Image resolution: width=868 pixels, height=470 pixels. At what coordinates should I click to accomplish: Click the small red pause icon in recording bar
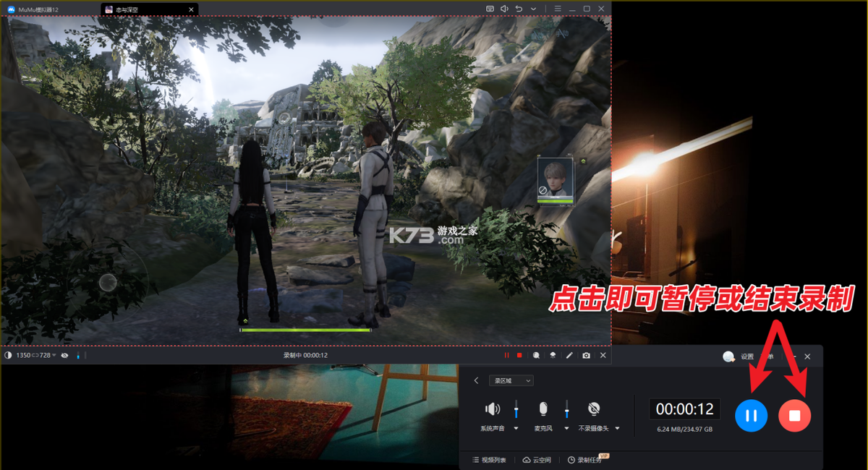click(506, 356)
